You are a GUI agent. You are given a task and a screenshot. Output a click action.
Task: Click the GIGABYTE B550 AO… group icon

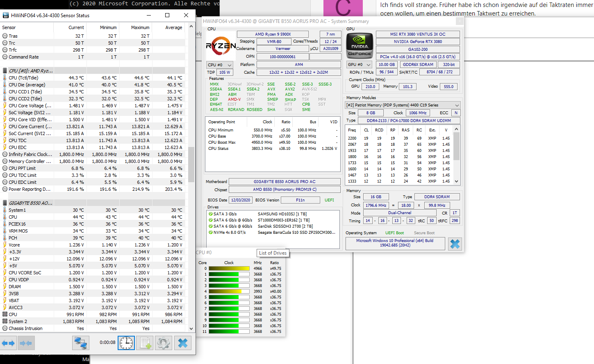[x=5, y=203]
